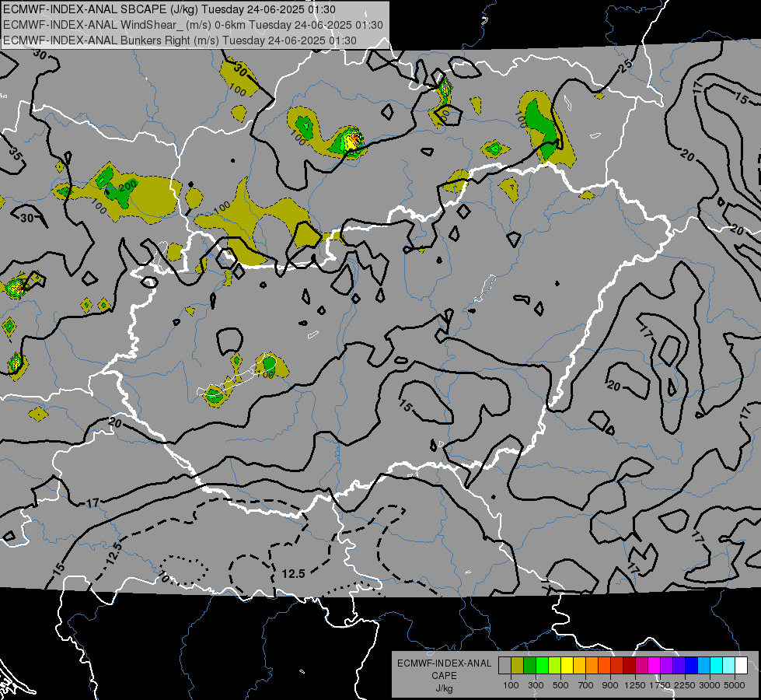Click the legend's ECMWF-INDEX-ANAL heading
Viewport: 761px width, 700px height.
click(444, 663)
